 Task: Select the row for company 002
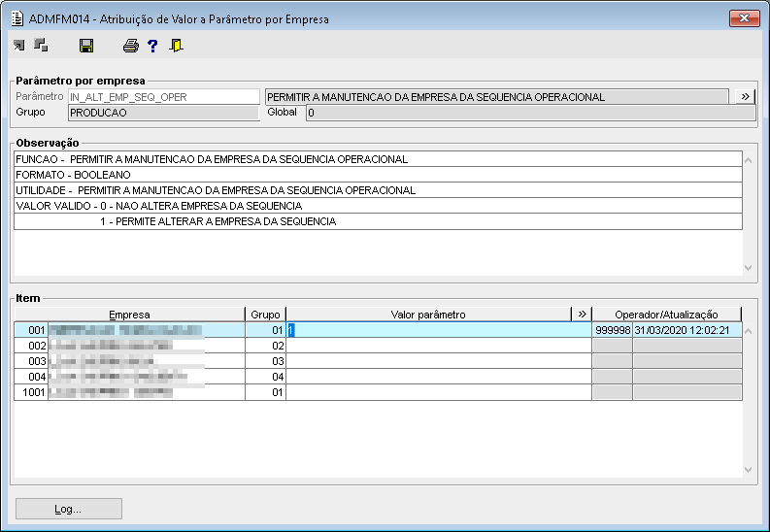(x=378, y=346)
